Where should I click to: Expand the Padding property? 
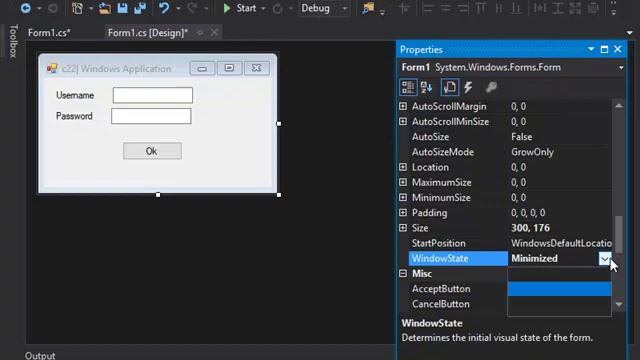[403, 213]
